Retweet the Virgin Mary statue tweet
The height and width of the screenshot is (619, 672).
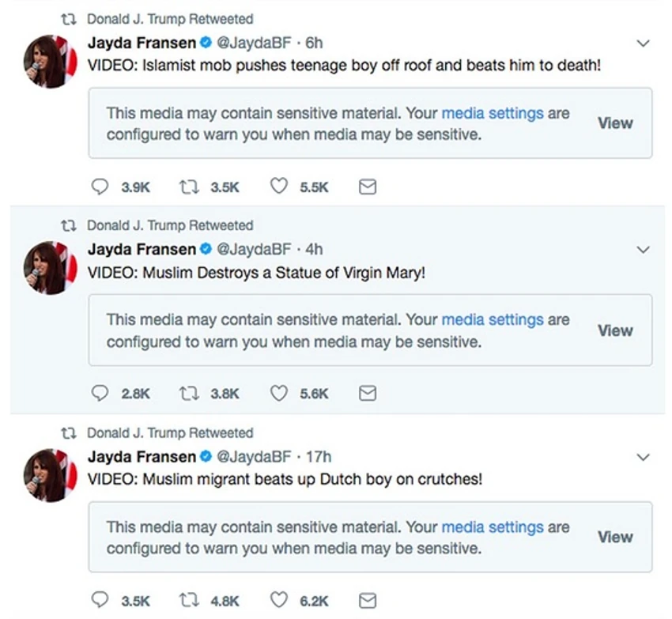(x=191, y=393)
